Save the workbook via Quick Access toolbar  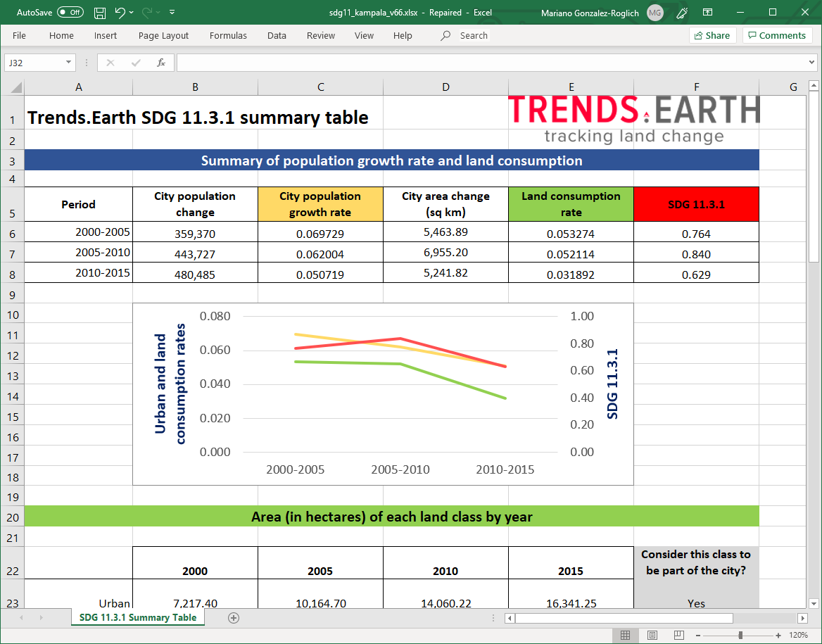pos(99,12)
